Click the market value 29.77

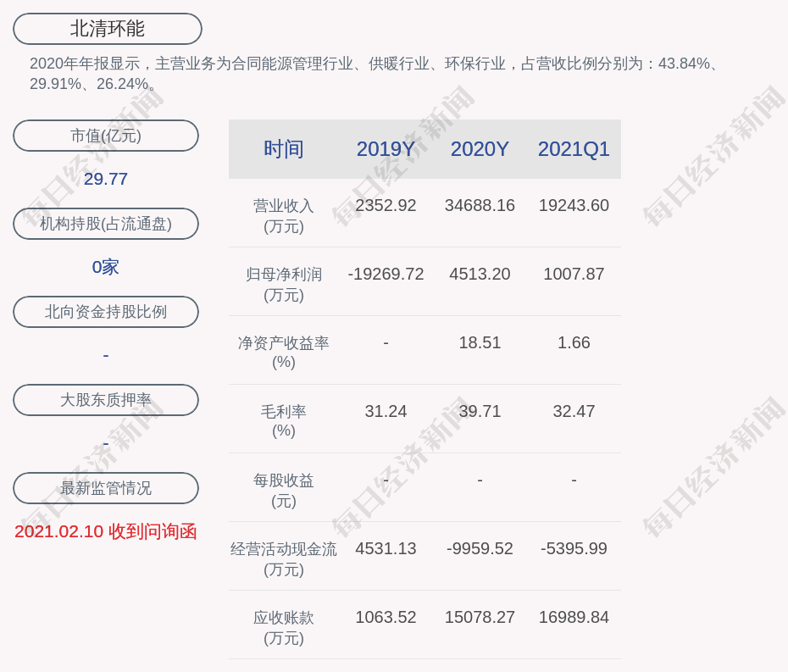(106, 179)
